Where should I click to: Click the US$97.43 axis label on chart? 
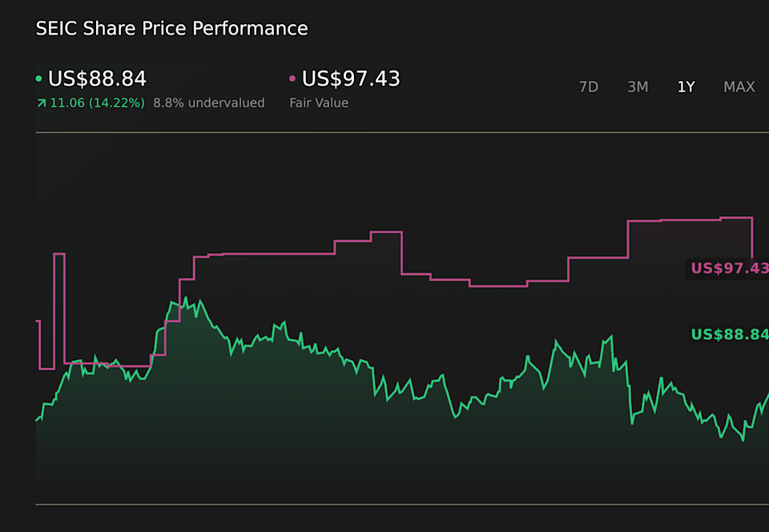[x=728, y=269]
